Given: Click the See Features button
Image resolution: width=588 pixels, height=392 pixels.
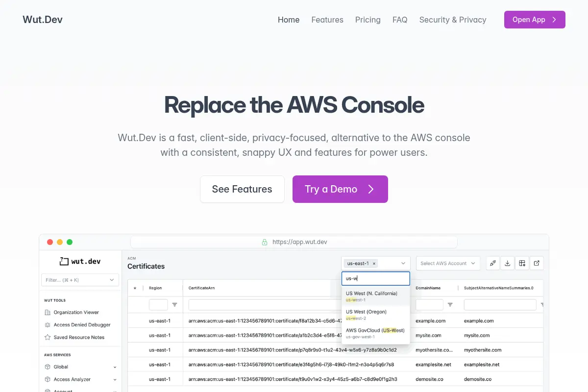Looking at the screenshot, I should tap(242, 189).
